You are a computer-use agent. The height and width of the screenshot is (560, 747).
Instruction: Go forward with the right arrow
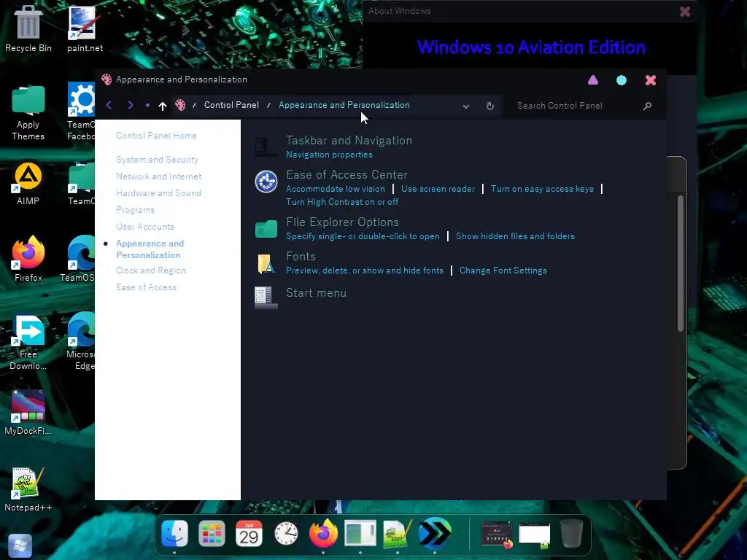[130, 105]
